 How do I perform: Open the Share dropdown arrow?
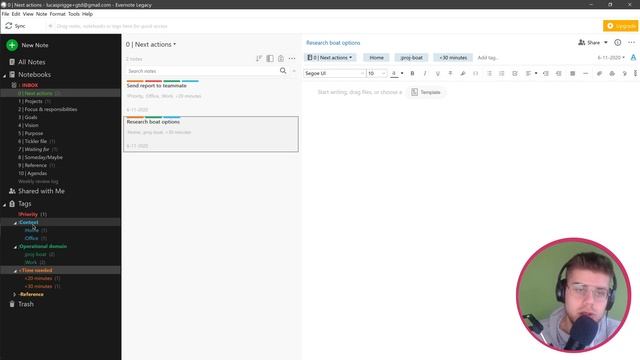[606, 42]
